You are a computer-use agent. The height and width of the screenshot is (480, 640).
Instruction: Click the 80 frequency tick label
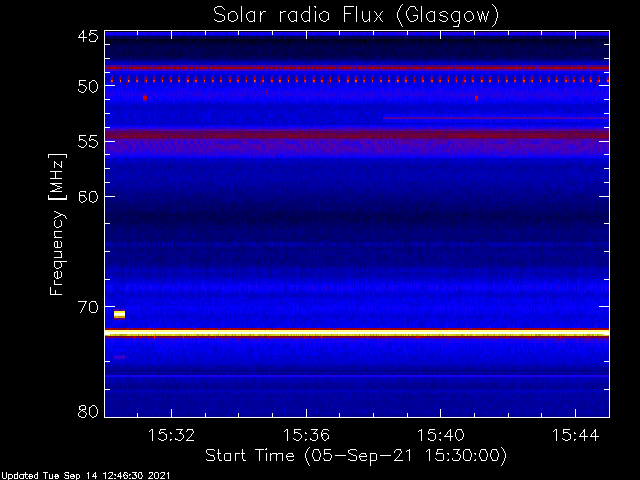[x=88, y=411]
